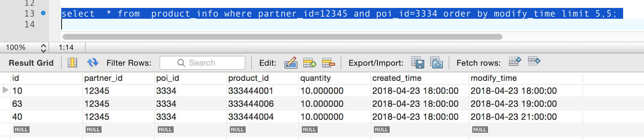Open the 100% zoom stepper
This screenshot has width=644, height=140.
43,48
